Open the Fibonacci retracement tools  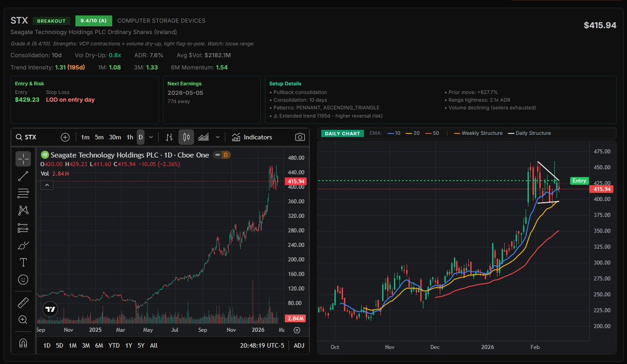[x=23, y=193]
